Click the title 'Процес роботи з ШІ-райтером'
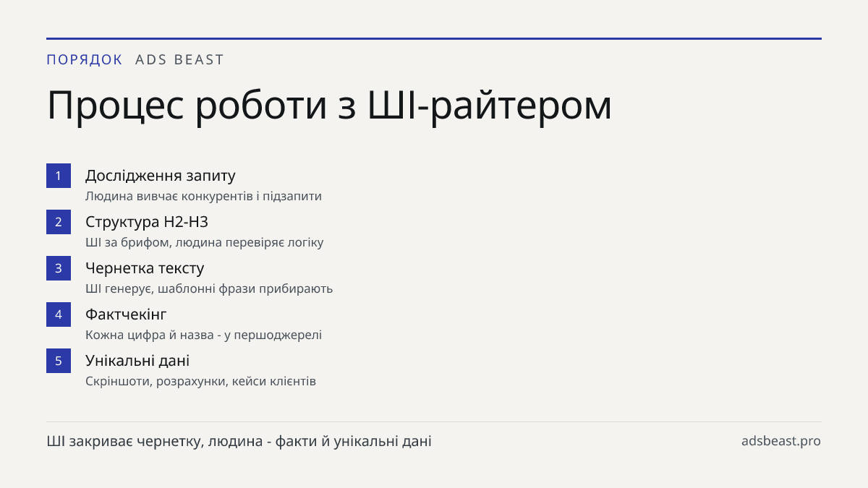This screenshot has height=488, width=868. pos(329,106)
